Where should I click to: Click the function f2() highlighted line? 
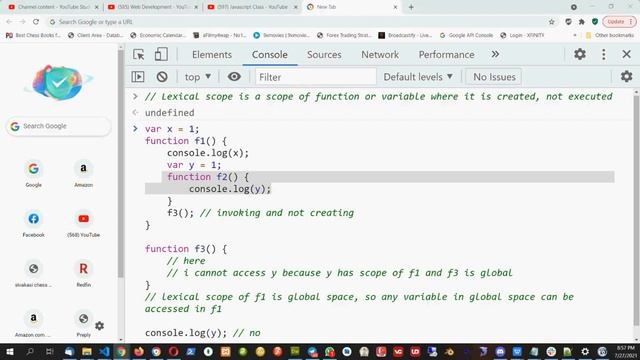[x=207, y=177]
